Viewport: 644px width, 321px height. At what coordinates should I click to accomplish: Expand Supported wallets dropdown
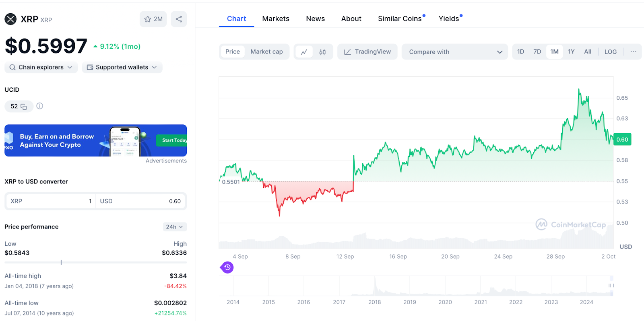tap(122, 67)
